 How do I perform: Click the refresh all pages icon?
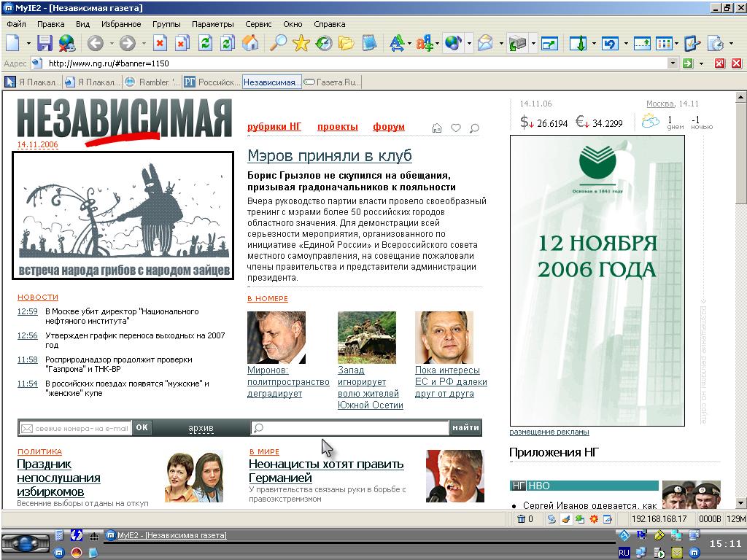pos(228,43)
